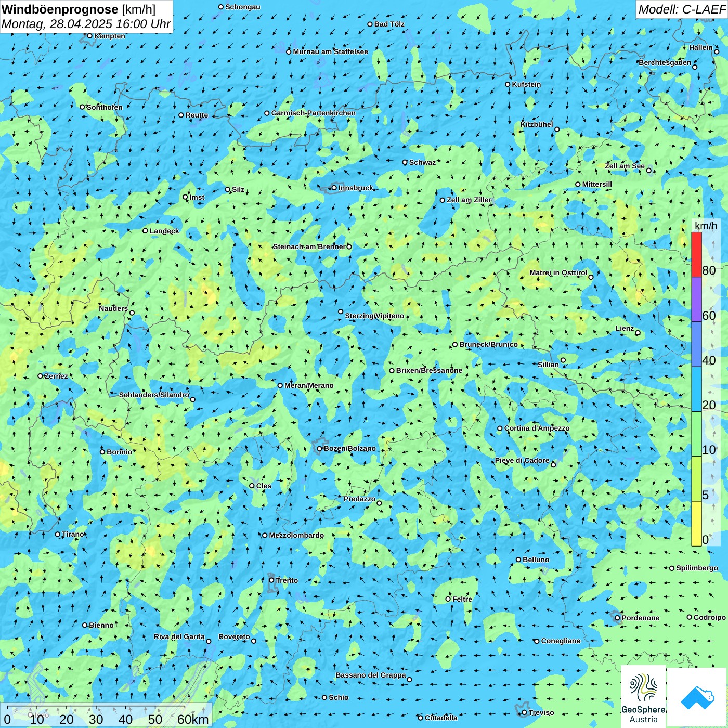Click the Meran/Merano location dot
The height and width of the screenshot is (728, 728).
[280, 385]
